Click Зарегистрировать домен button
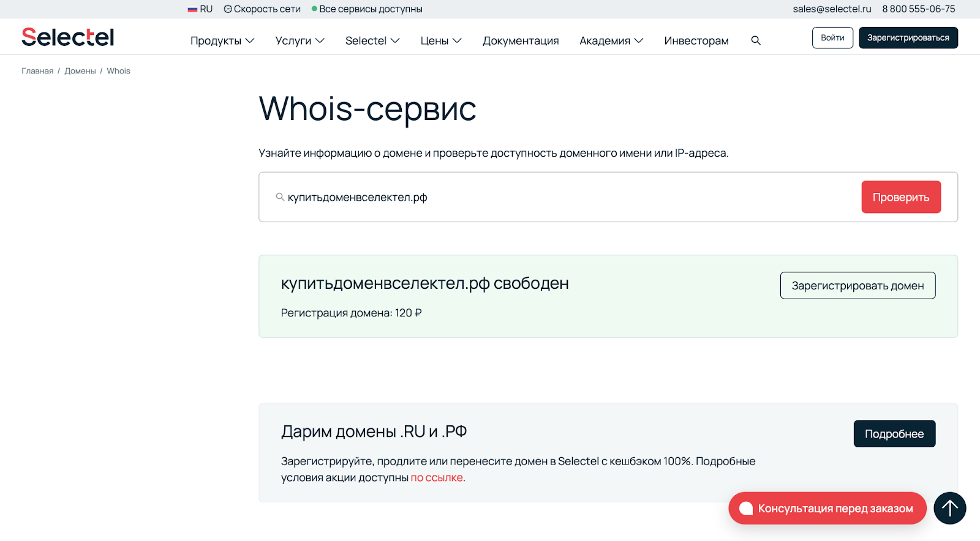 point(858,285)
